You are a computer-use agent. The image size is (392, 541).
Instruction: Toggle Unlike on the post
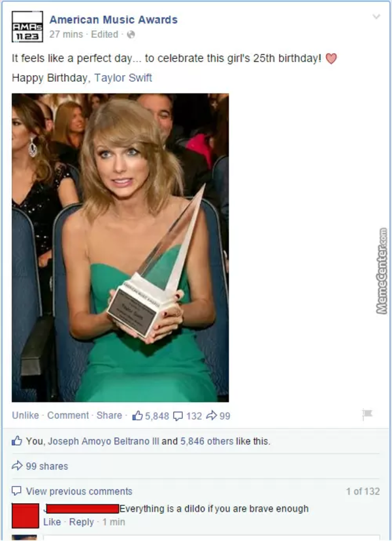coord(25,416)
